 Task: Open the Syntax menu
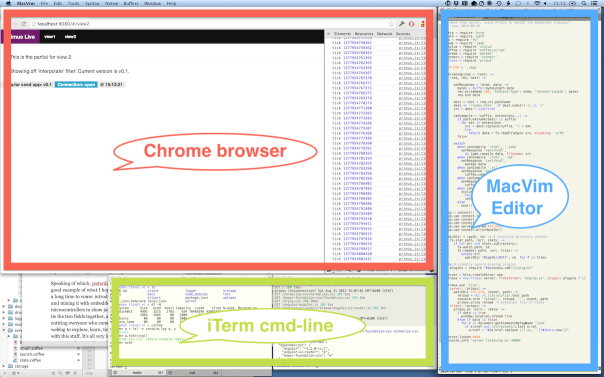click(92, 3)
